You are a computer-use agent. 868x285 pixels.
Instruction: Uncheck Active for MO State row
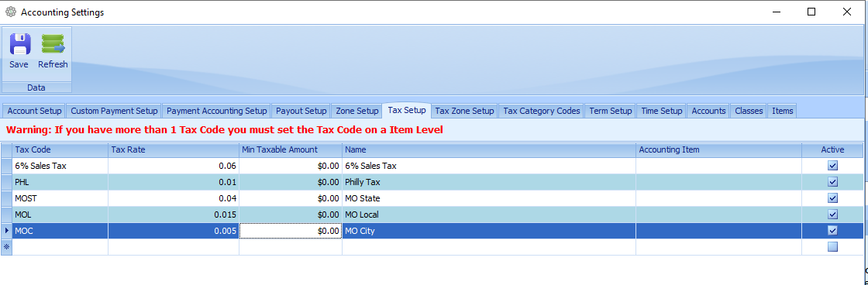pyautogui.click(x=832, y=198)
